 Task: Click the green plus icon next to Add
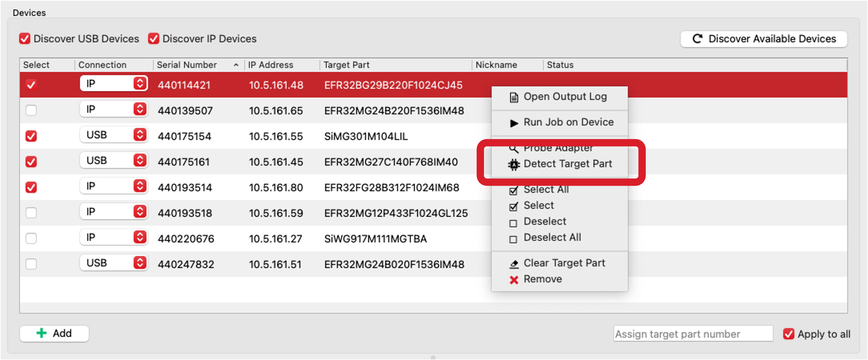coord(41,333)
